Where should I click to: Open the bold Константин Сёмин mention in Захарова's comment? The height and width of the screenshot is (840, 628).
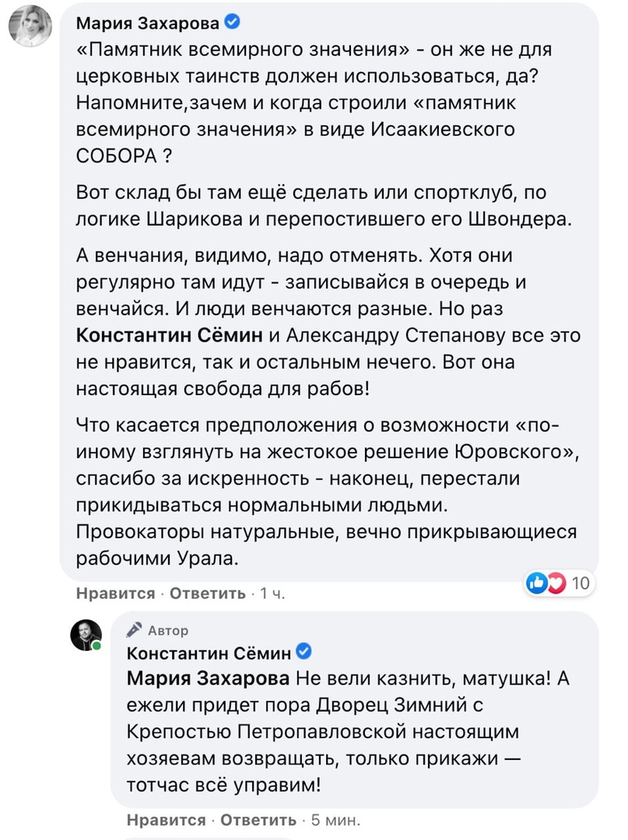click(170, 335)
